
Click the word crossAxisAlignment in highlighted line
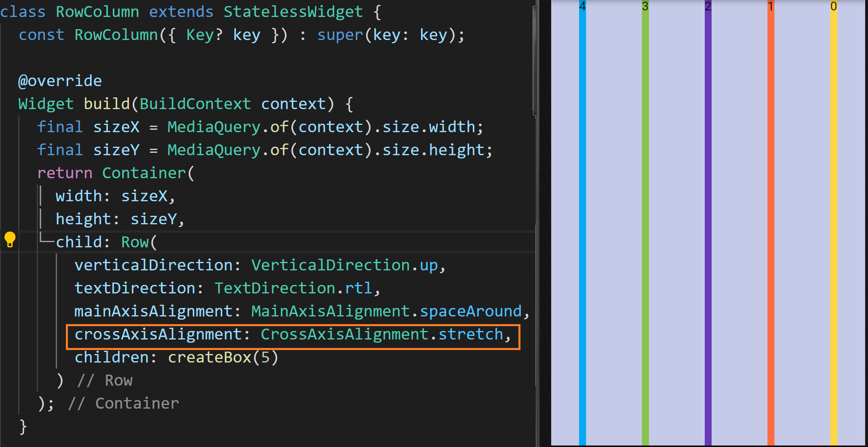(x=158, y=335)
